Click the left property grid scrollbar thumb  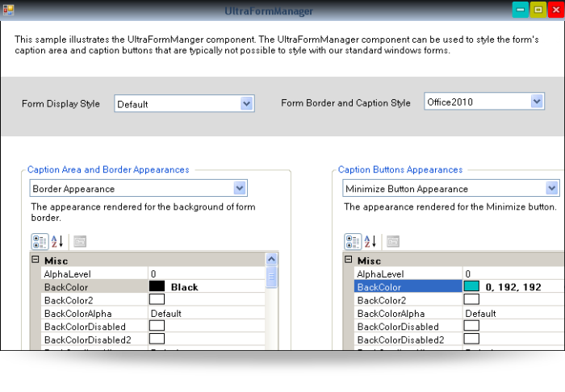[272, 277]
